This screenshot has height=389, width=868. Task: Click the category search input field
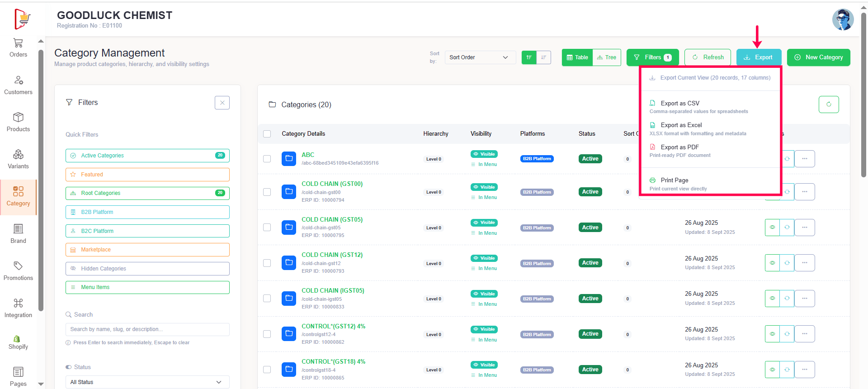pos(147,329)
